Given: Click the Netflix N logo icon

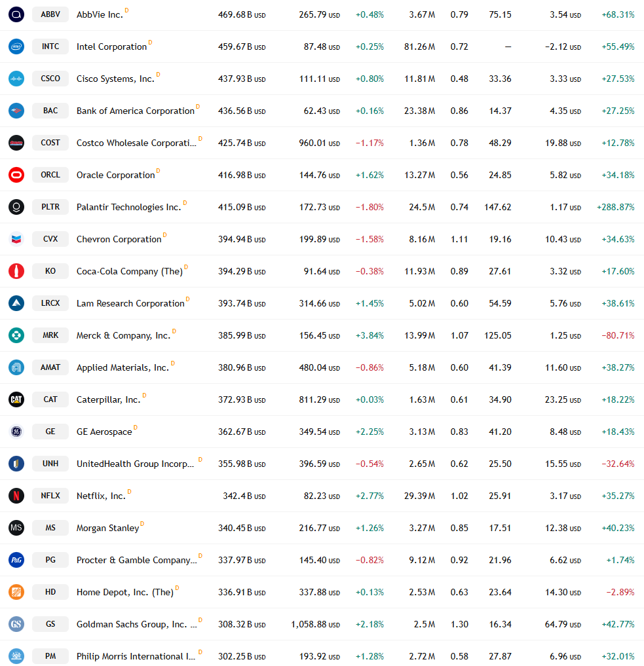Looking at the screenshot, I should pyautogui.click(x=16, y=496).
